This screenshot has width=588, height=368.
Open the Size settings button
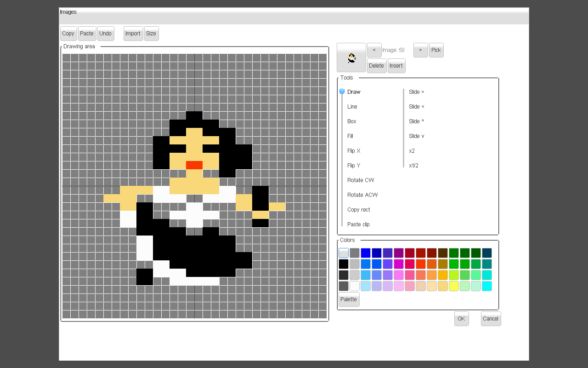point(151,34)
